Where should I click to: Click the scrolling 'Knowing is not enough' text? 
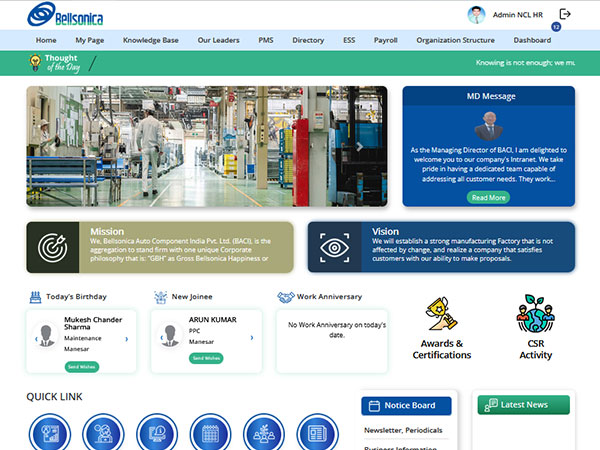525,63
